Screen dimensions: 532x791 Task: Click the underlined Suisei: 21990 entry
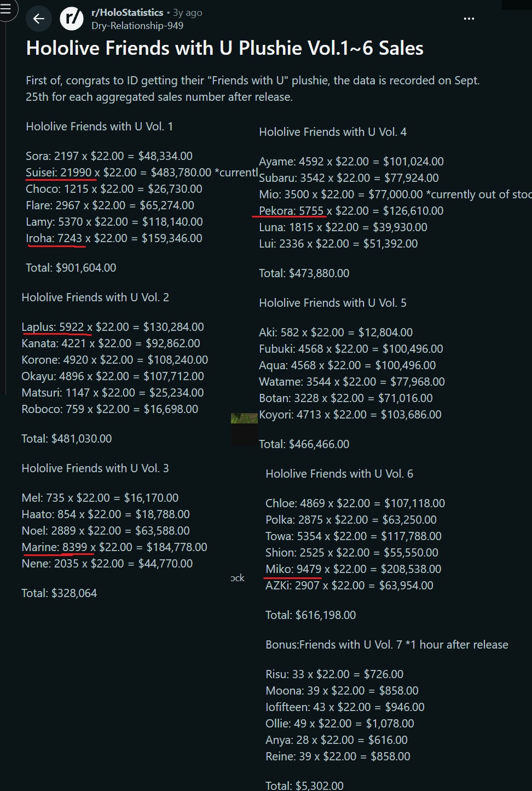pos(59,173)
